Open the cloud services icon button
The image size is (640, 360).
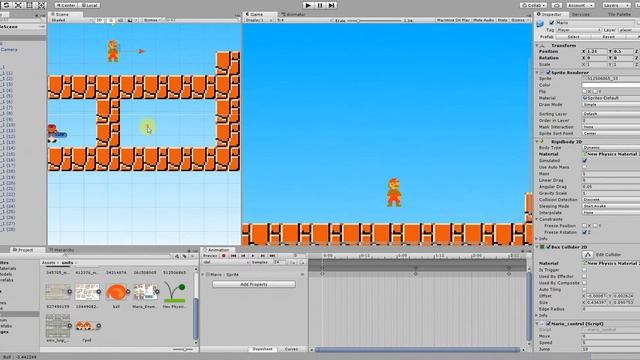(556, 5)
